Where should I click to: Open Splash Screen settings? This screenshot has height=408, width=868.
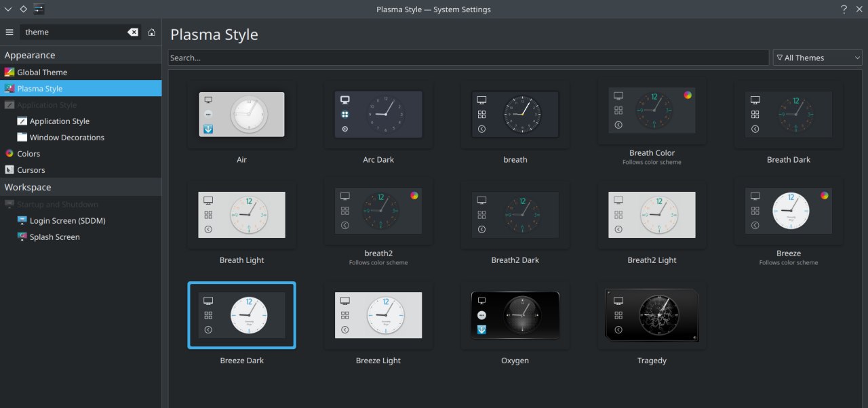[81, 237]
